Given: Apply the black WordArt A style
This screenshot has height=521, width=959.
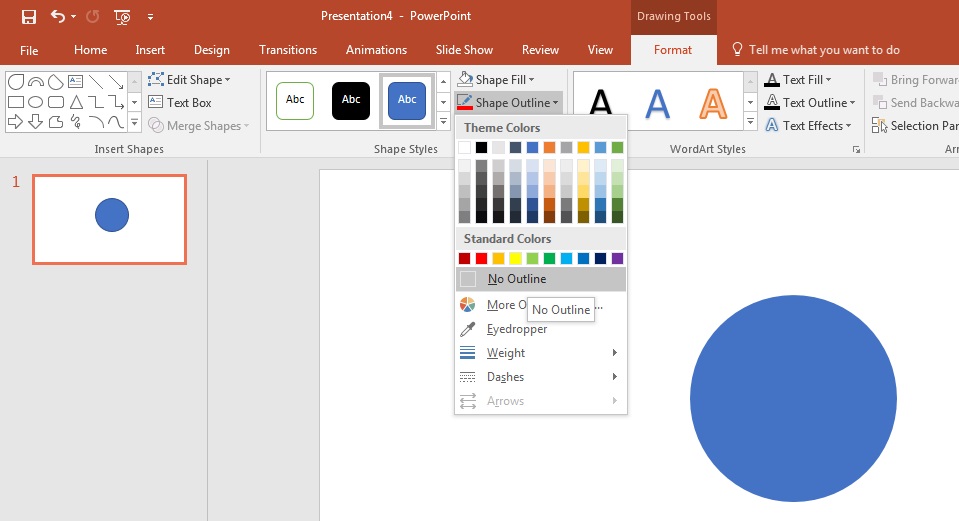Looking at the screenshot, I should pyautogui.click(x=601, y=103).
